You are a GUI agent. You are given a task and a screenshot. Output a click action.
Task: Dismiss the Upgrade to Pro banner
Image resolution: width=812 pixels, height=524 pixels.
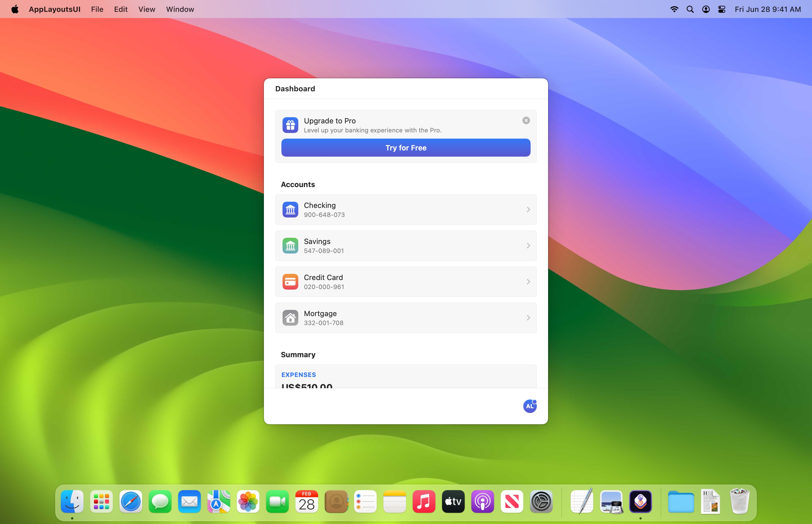[526, 121]
